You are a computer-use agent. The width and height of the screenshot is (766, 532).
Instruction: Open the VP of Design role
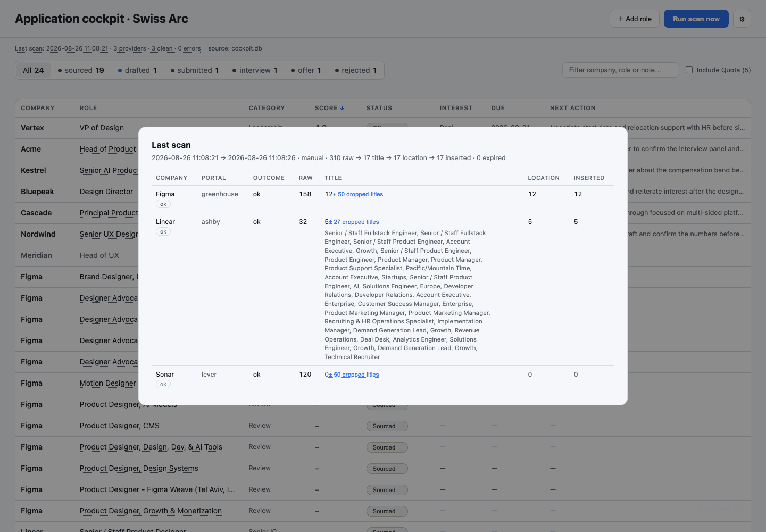coord(102,128)
